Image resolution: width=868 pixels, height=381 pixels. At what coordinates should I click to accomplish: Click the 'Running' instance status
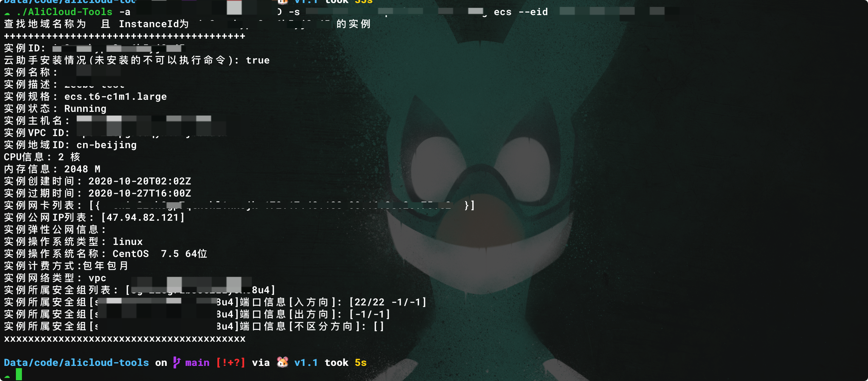(x=85, y=109)
